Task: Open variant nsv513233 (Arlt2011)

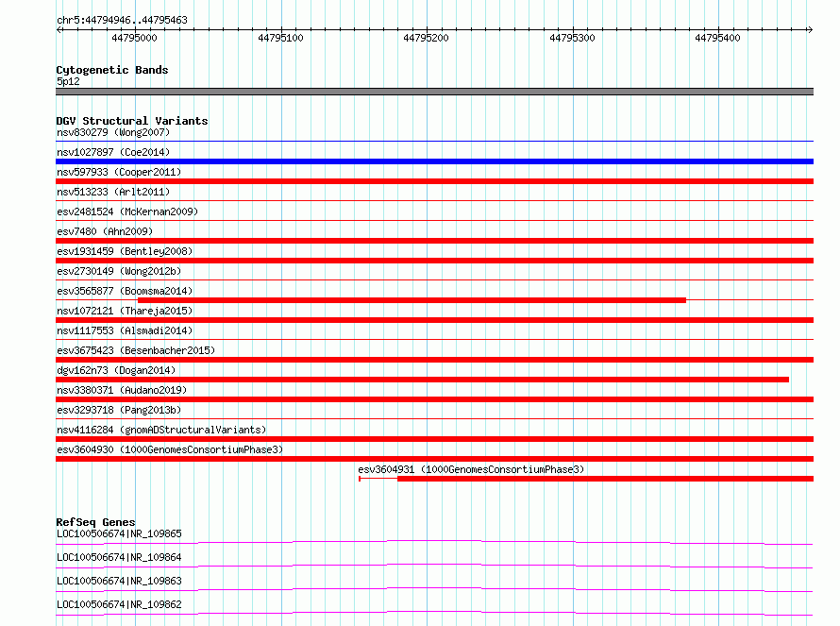Action: (x=113, y=192)
